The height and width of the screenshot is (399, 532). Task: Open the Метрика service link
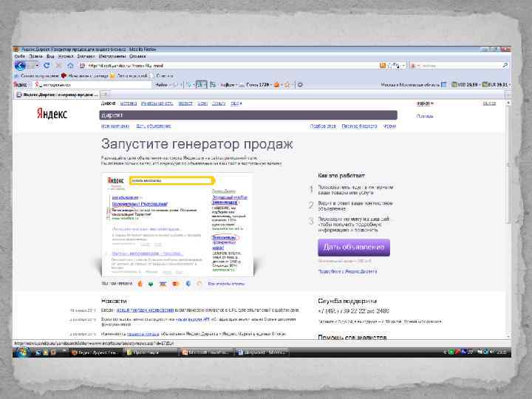click(x=129, y=103)
